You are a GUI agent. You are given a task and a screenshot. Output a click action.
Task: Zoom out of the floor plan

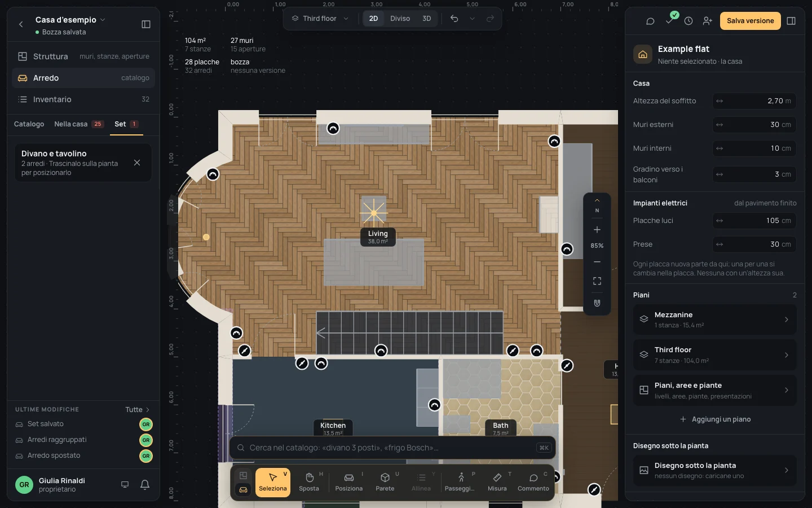tap(597, 262)
